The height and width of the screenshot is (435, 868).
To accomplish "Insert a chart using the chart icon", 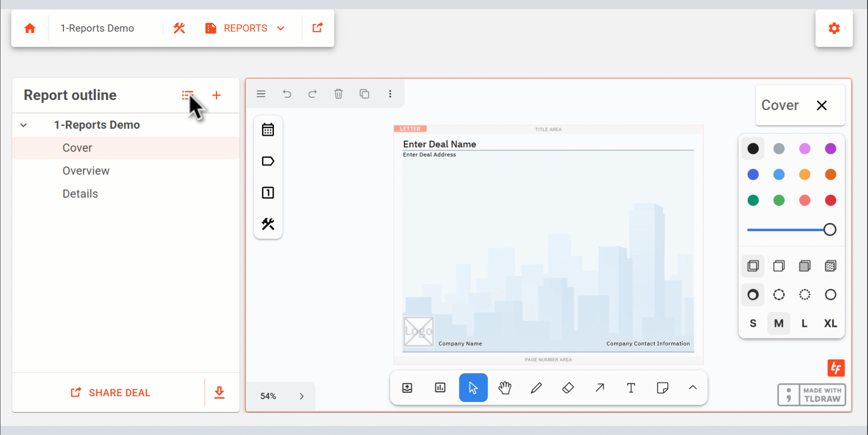I will 440,388.
